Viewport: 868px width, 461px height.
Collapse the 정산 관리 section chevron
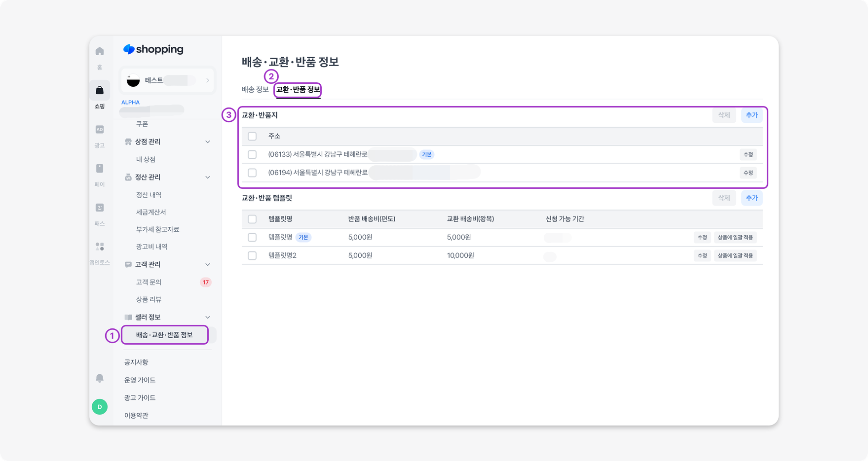[207, 177]
